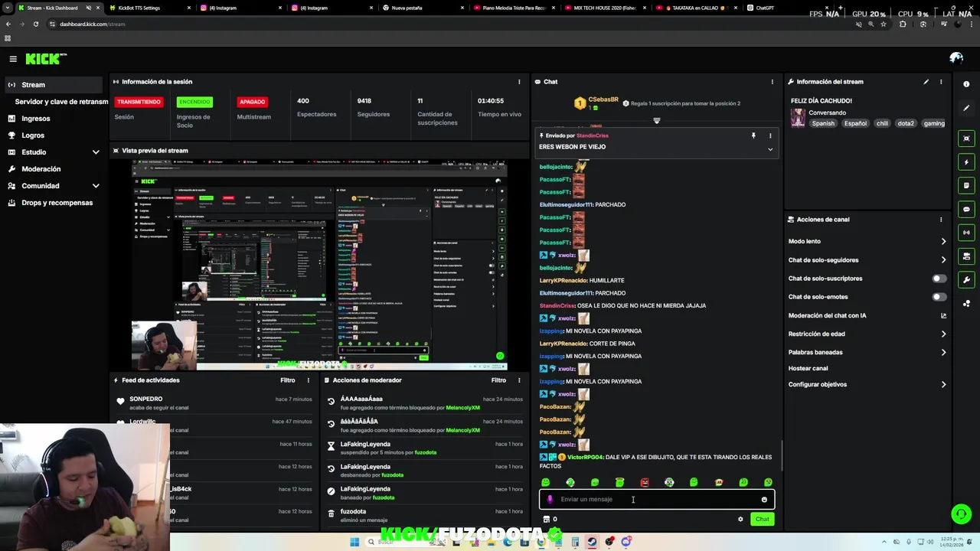Screen dimensions: 980x551
Task: Click the wrench icon in right toolbar
Action: tap(966, 279)
